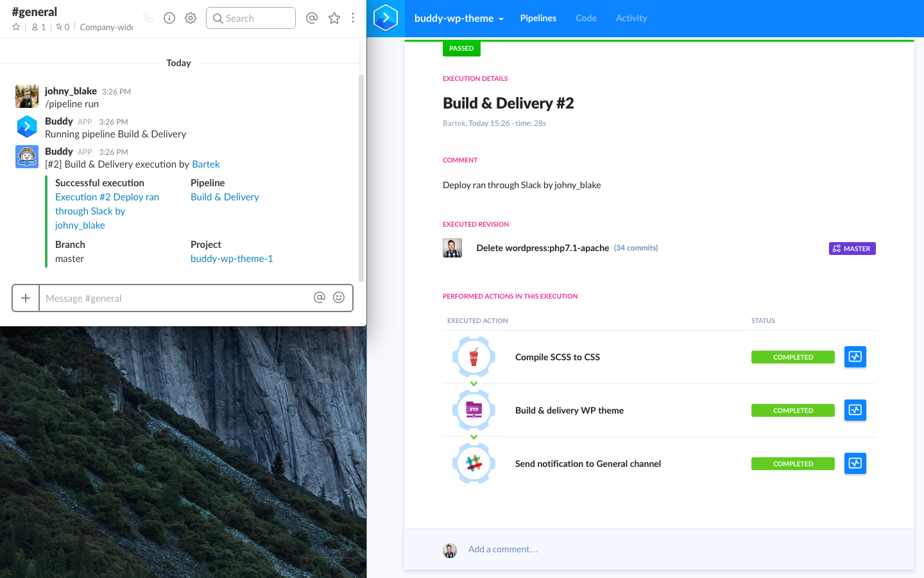Viewport: 924px width, 578px height.
Task: Star the #general channel
Action: [x=16, y=27]
